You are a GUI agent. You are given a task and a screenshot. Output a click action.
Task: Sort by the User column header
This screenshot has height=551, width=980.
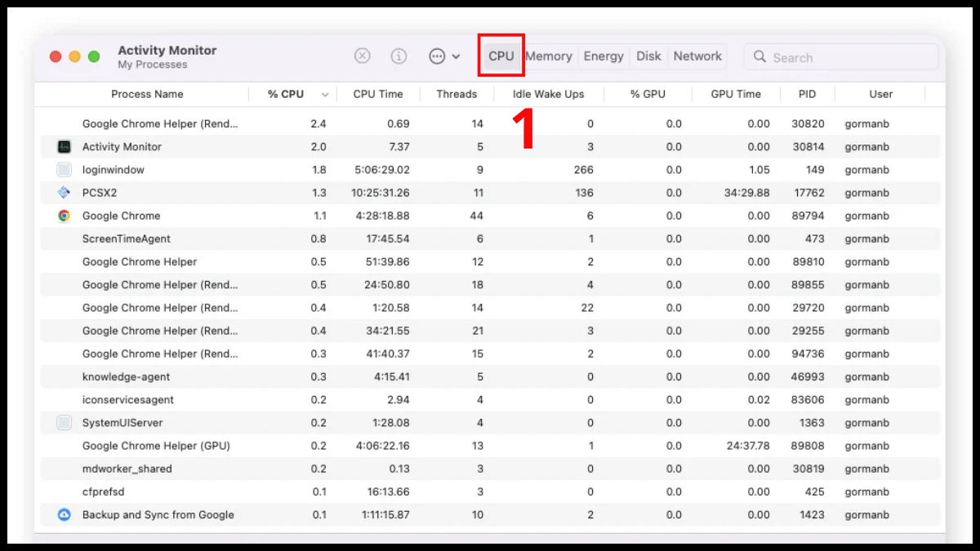[880, 94]
